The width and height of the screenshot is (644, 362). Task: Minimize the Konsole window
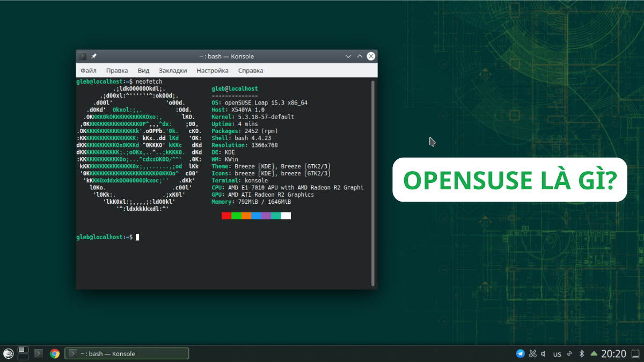348,56
